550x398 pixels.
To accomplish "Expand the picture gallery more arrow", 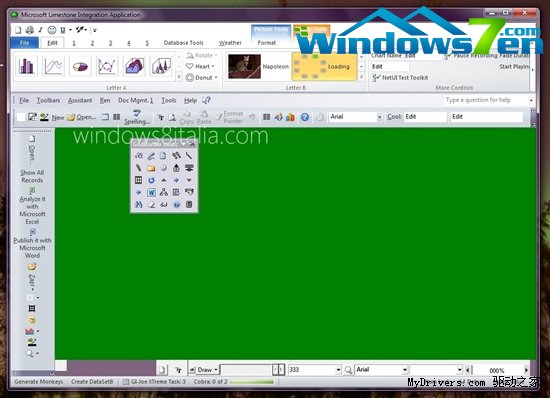I will (x=362, y=77).
